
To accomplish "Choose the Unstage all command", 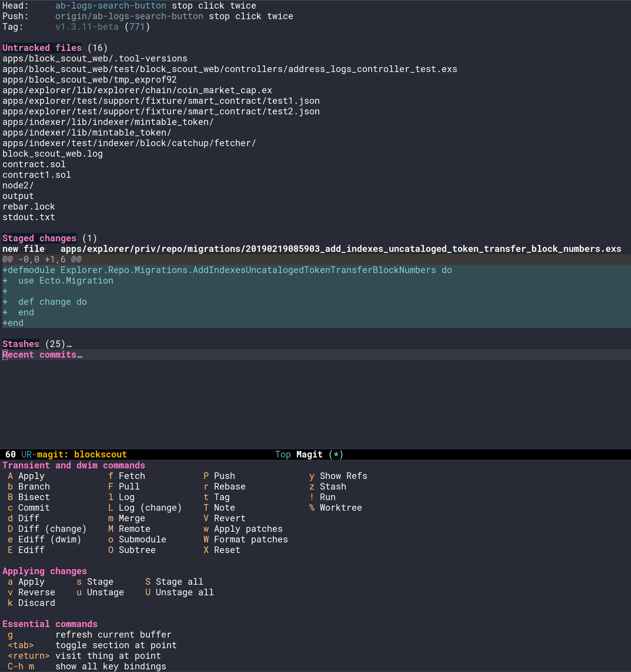I will click(180, 592).
